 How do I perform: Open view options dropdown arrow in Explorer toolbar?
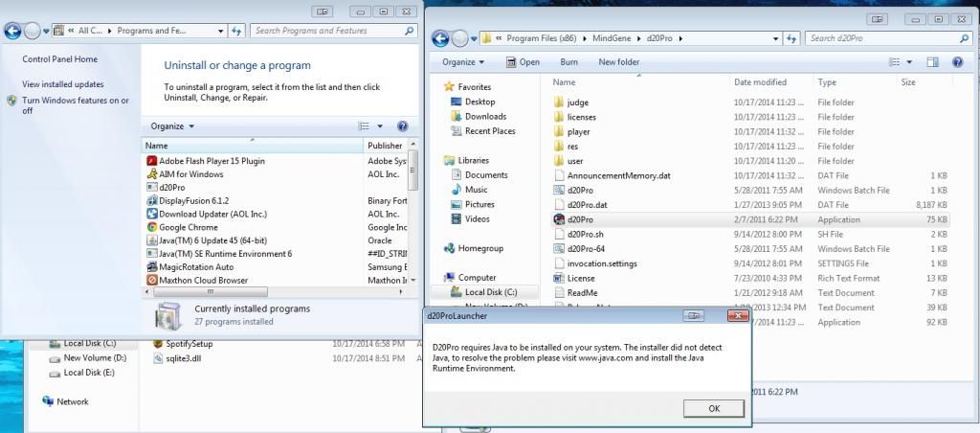pos(909,62)
